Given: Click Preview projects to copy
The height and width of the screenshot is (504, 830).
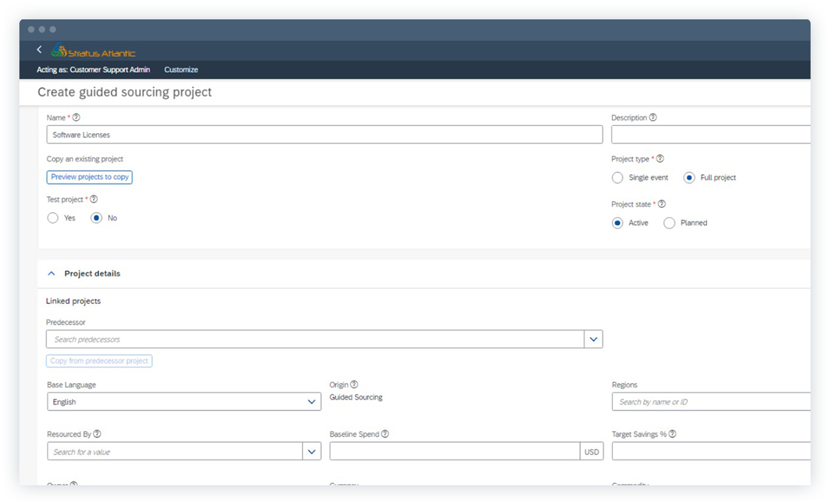Looking at the screenshot, I should point(89,176).
